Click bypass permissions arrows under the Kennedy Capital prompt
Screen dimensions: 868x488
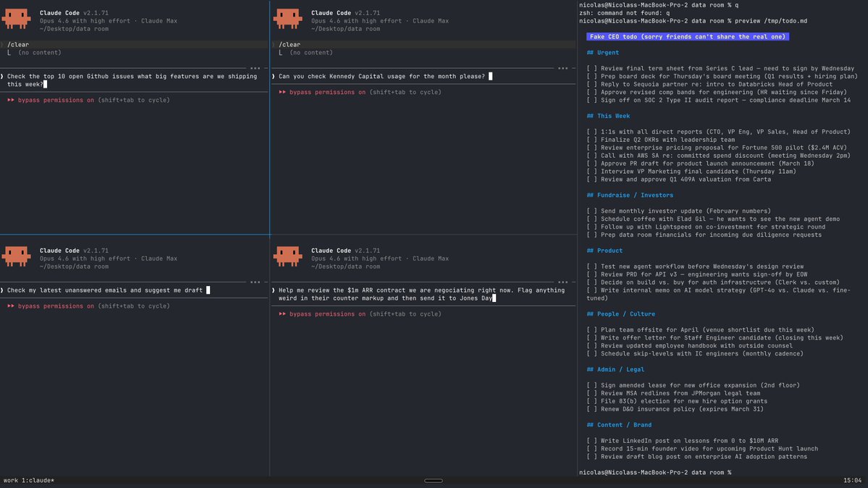pos(282,93)
